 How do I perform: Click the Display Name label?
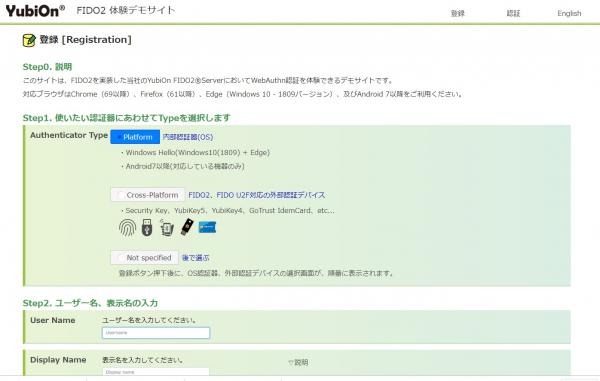58,360
